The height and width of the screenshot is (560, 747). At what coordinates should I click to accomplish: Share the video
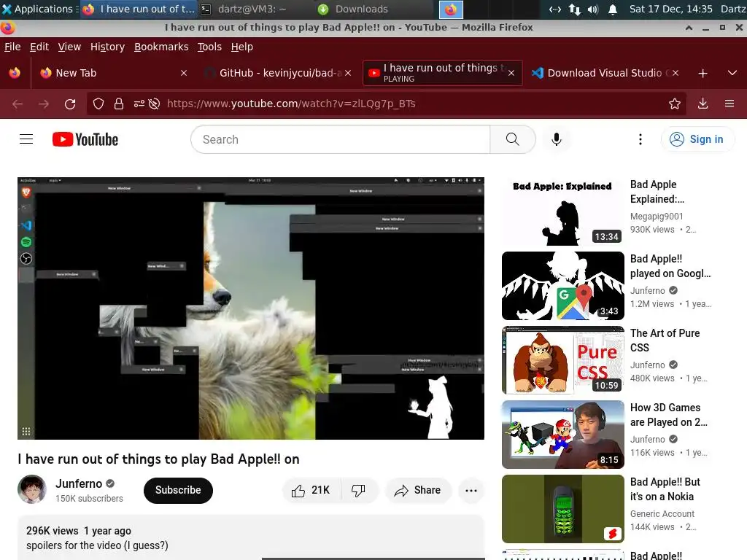[417, 490]
